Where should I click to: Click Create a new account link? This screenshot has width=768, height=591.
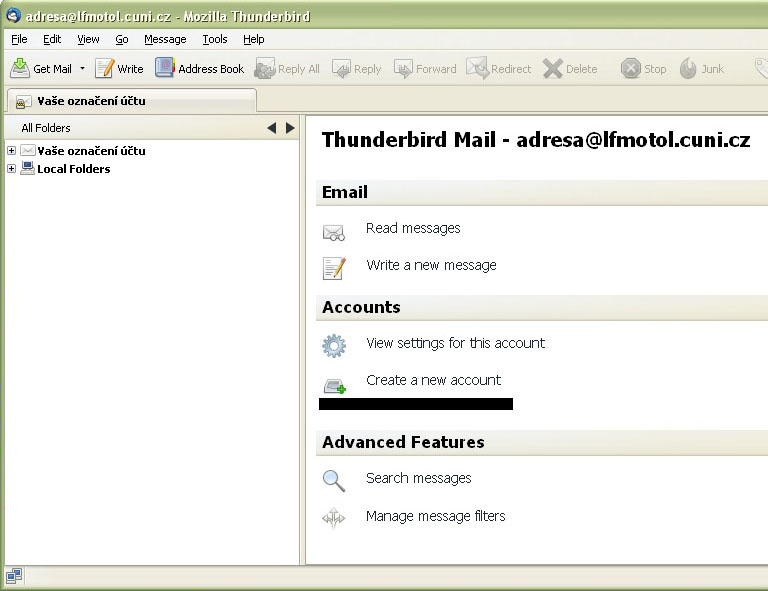point(433,380)
